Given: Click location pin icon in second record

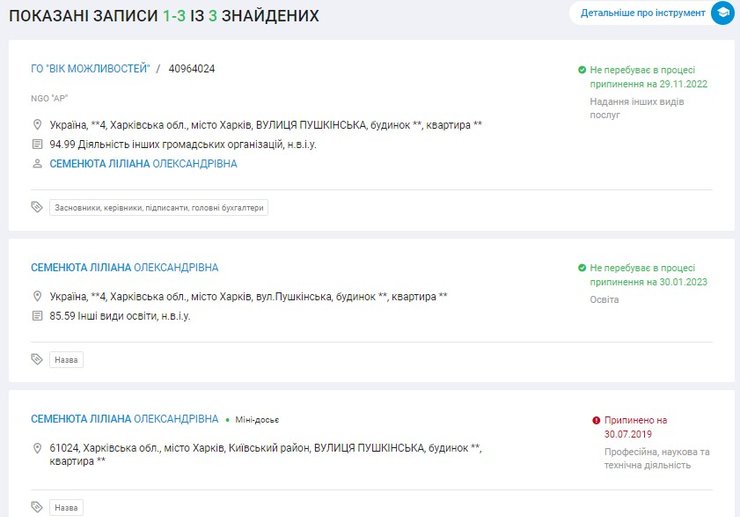Looking at the screenshot, I should coord(38,297).
